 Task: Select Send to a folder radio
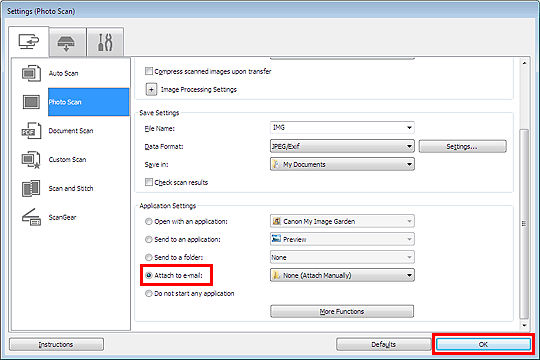click(148, 257)
